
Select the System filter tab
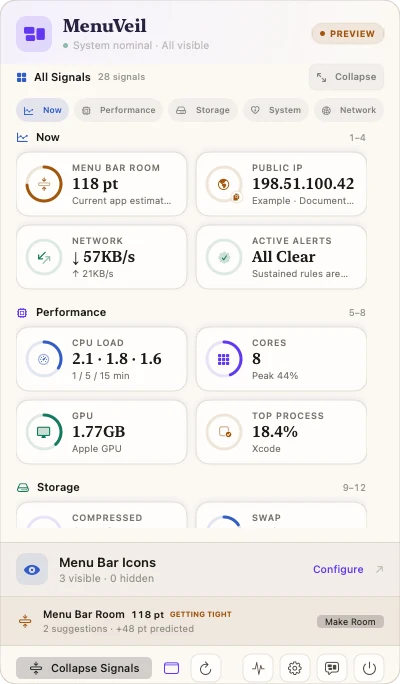coord(276,110)
